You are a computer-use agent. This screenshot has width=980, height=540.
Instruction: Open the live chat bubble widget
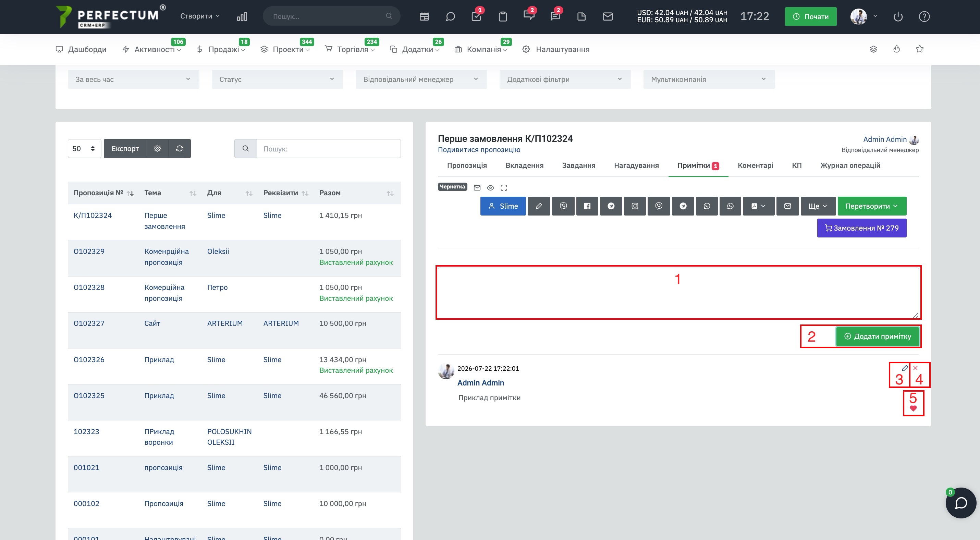coord(961,503)
